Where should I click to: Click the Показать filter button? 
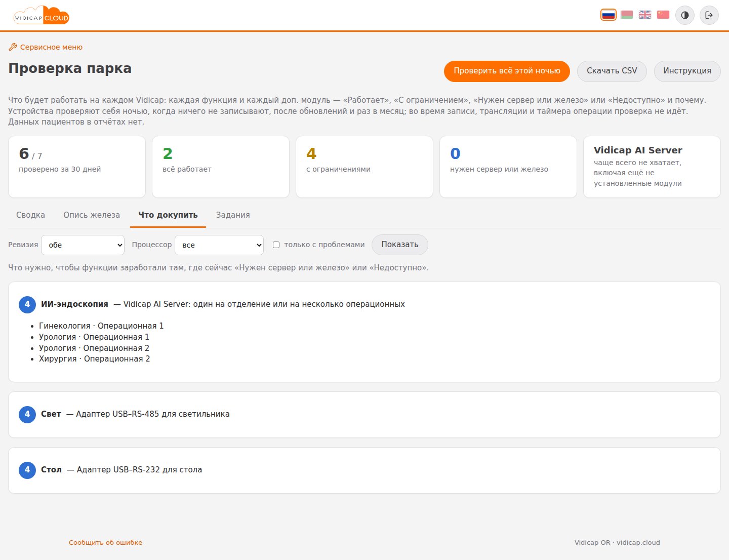(x=400, y=245)
